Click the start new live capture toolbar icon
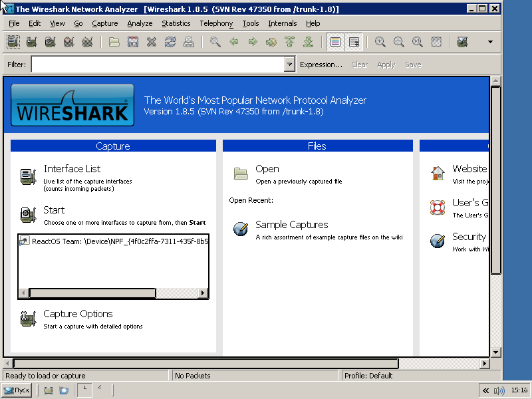The image size is (532, 399). (x=51, y=42)
